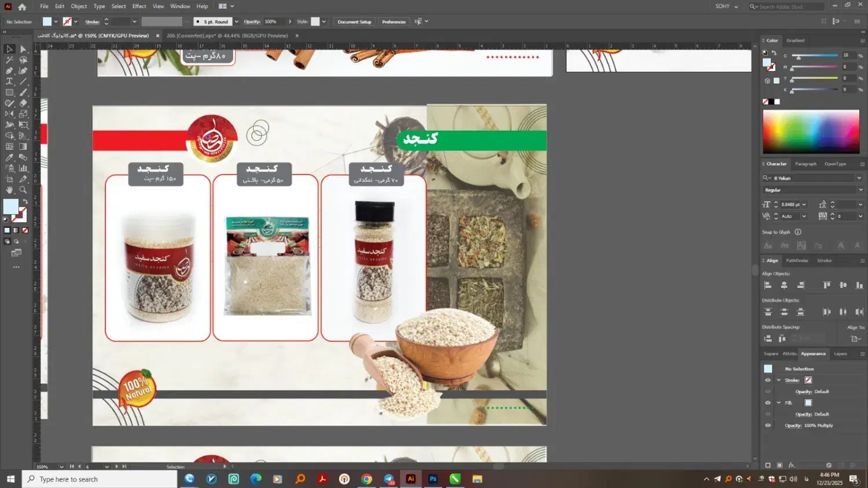
Task: Toggle visibility of the Opacity Multiply row
Action: click(768, 426)
